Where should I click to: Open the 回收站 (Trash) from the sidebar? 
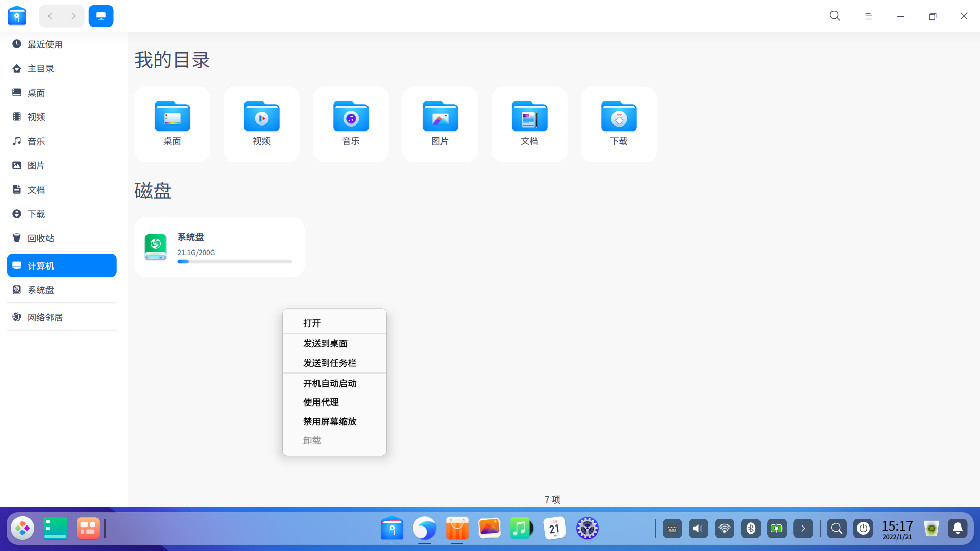click(41, 238)
